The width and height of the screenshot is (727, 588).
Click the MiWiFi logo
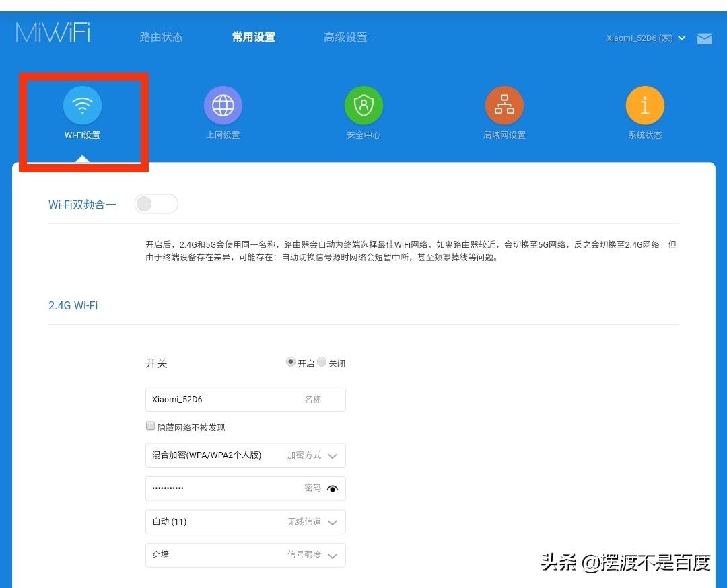[53, 33]
